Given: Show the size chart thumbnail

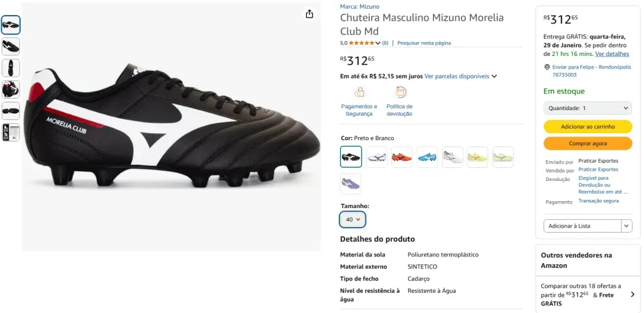Looking at the screenshot, I should 11,132.
